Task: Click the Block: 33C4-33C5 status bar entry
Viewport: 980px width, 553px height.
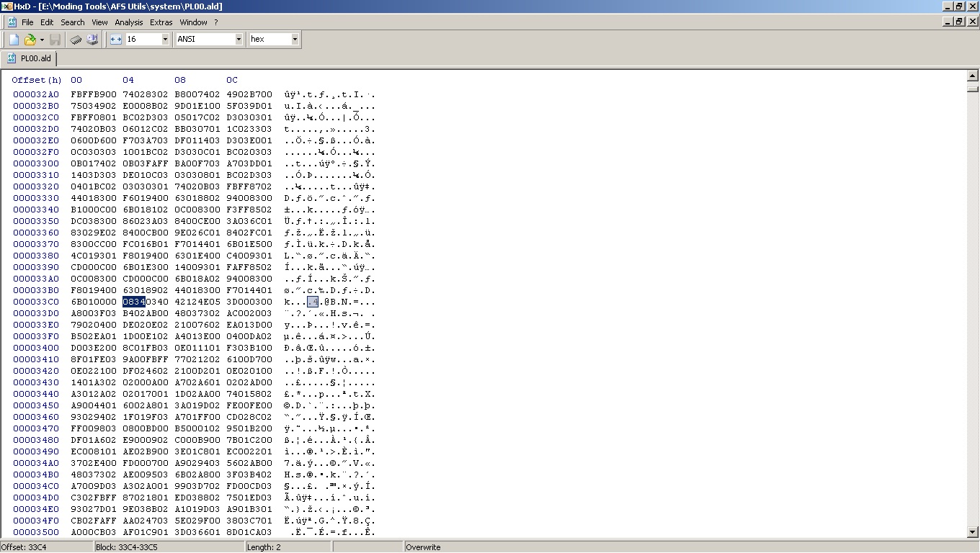Action: point(169,547)
